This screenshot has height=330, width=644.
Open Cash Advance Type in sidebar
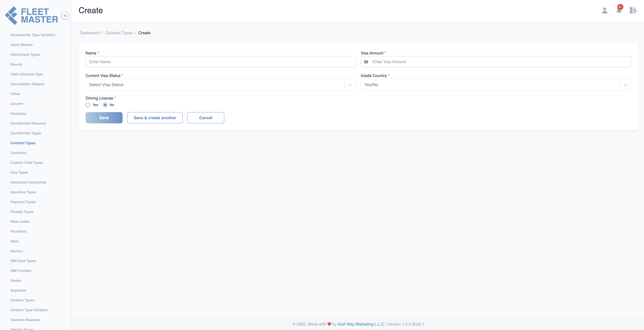(27, 74)
